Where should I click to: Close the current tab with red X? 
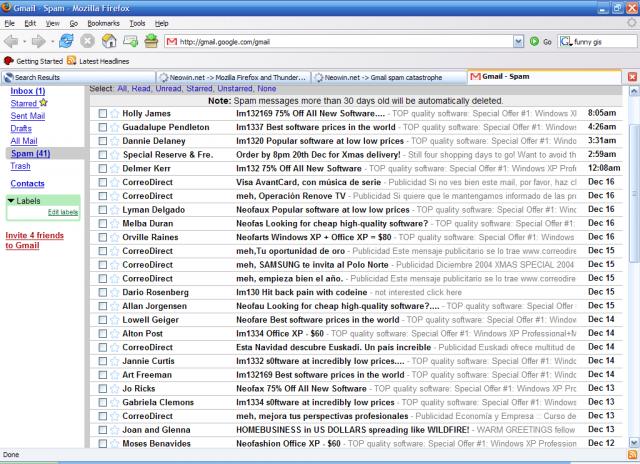coord(632,77)
